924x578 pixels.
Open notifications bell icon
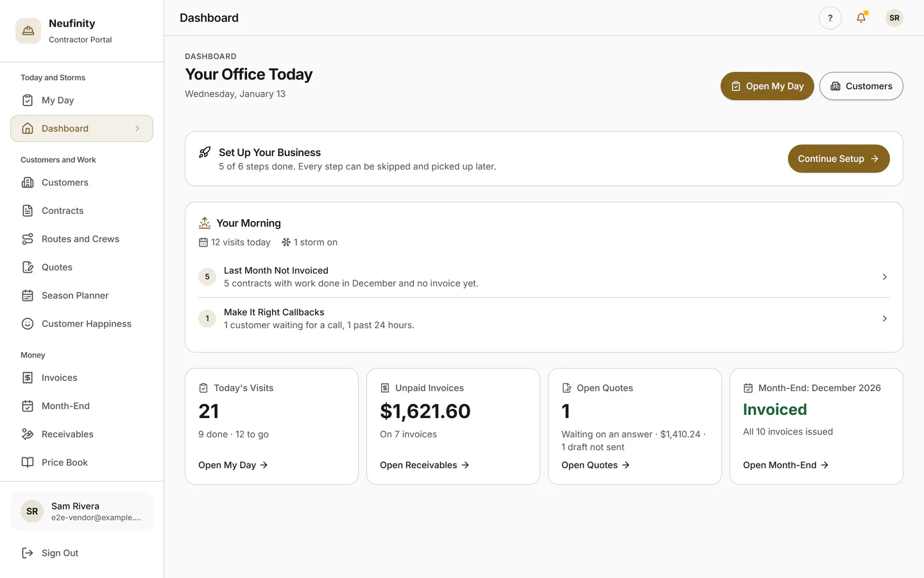pos(861,18)
